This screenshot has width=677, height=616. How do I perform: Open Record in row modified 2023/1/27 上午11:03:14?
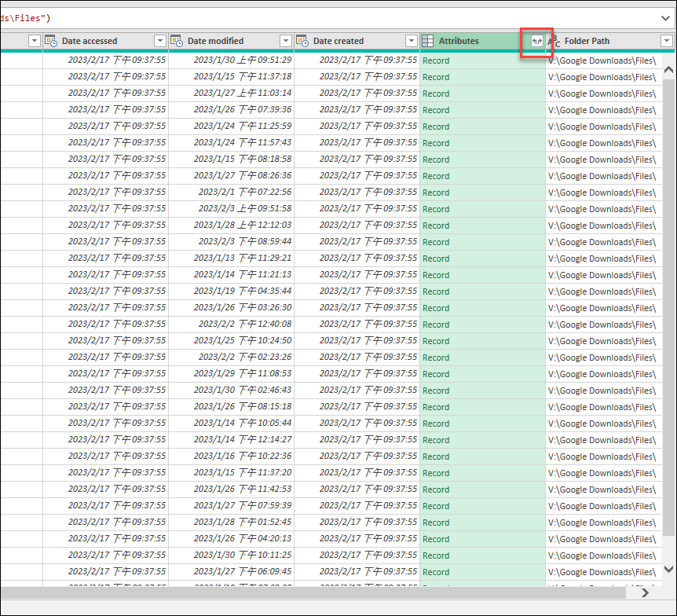tap(436, 93)
